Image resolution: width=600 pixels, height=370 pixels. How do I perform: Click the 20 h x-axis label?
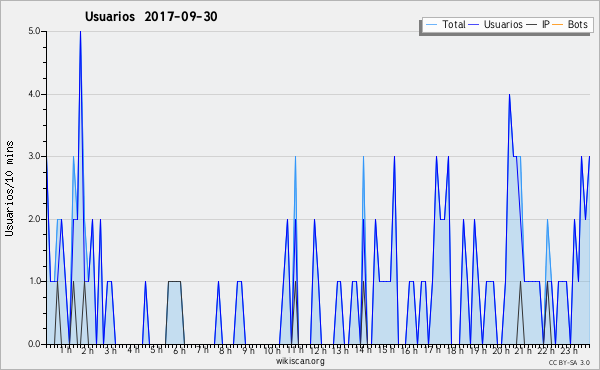tap(501, 350)
